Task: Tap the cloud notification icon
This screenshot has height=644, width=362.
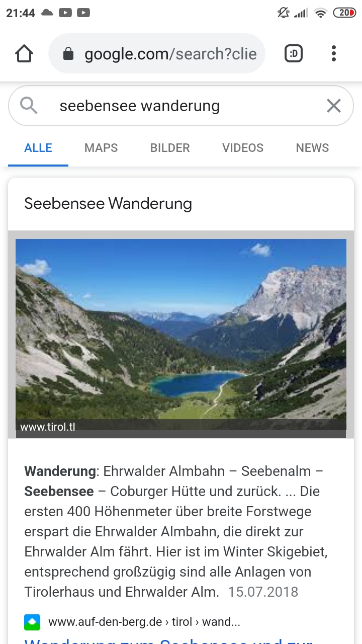Action: pyautogui.click(x=47, y=13)
